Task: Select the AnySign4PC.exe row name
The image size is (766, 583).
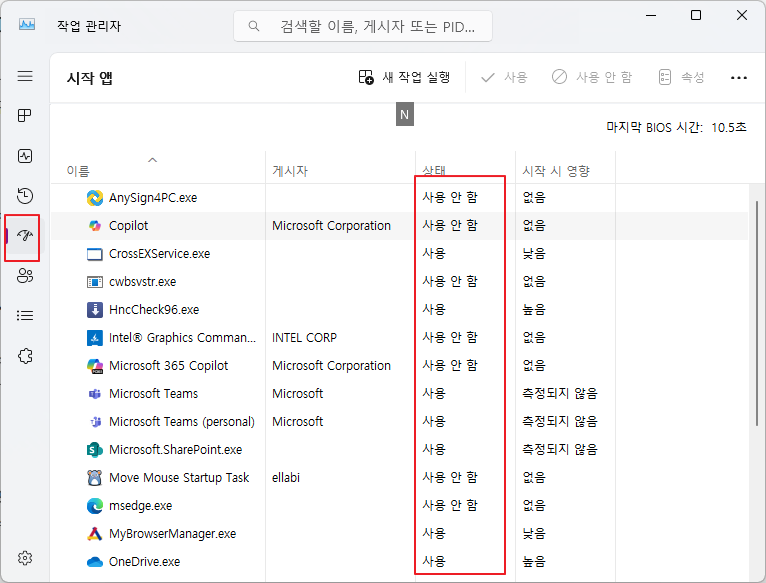Action: pos(153,198)
